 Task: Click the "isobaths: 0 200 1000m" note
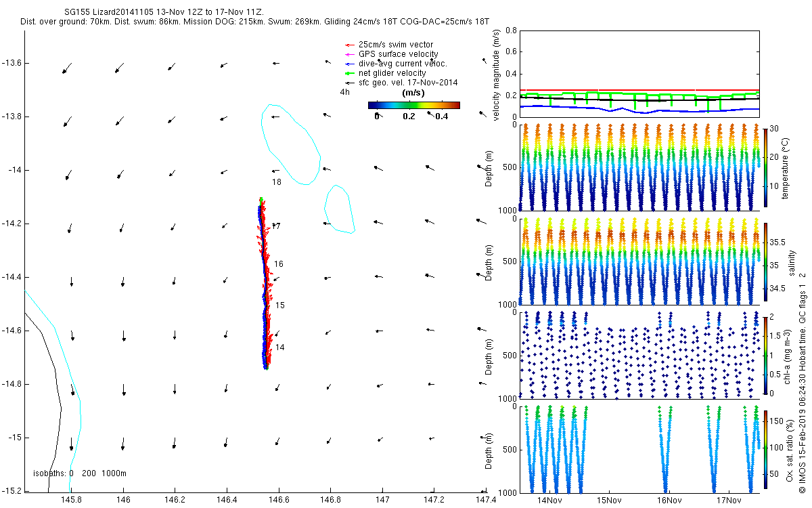point(80,473)
